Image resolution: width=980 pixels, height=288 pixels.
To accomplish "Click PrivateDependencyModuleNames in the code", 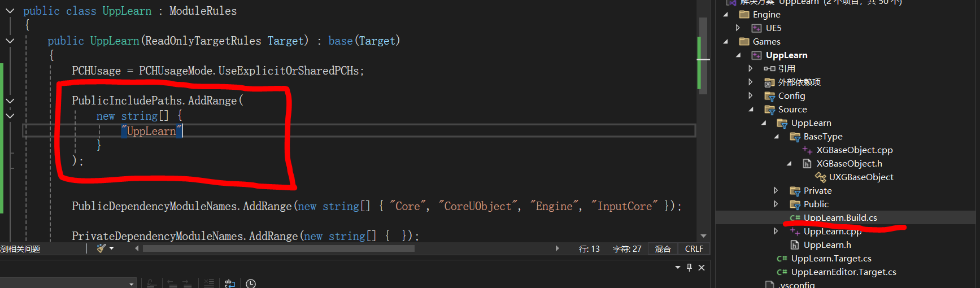I will pyautogui.click(x=157, y=236).
